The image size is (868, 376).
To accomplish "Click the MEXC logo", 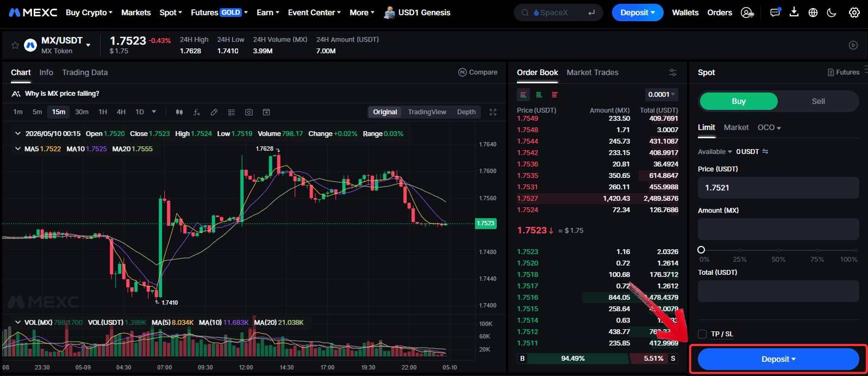I will point(33,13).
